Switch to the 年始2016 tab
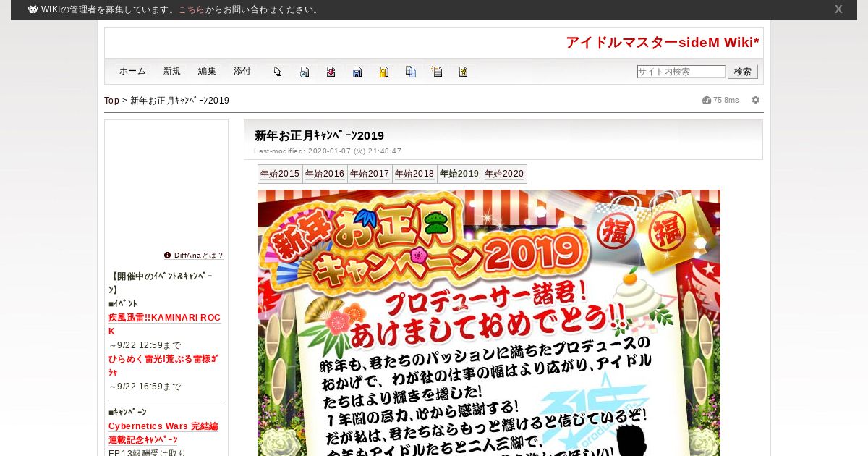 pos(325,174)
